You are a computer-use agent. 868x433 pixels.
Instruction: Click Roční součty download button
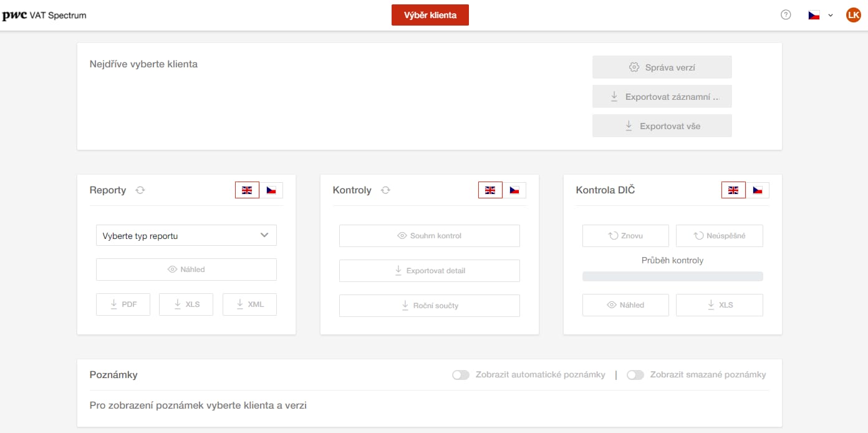pyautogui.click(x=429, y=306)
